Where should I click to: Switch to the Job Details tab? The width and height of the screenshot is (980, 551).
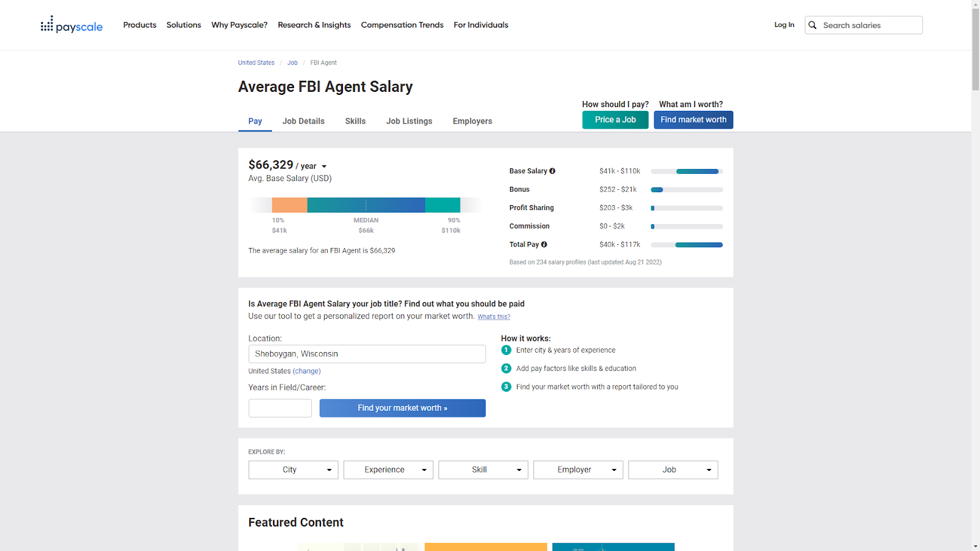click(303, 121)
